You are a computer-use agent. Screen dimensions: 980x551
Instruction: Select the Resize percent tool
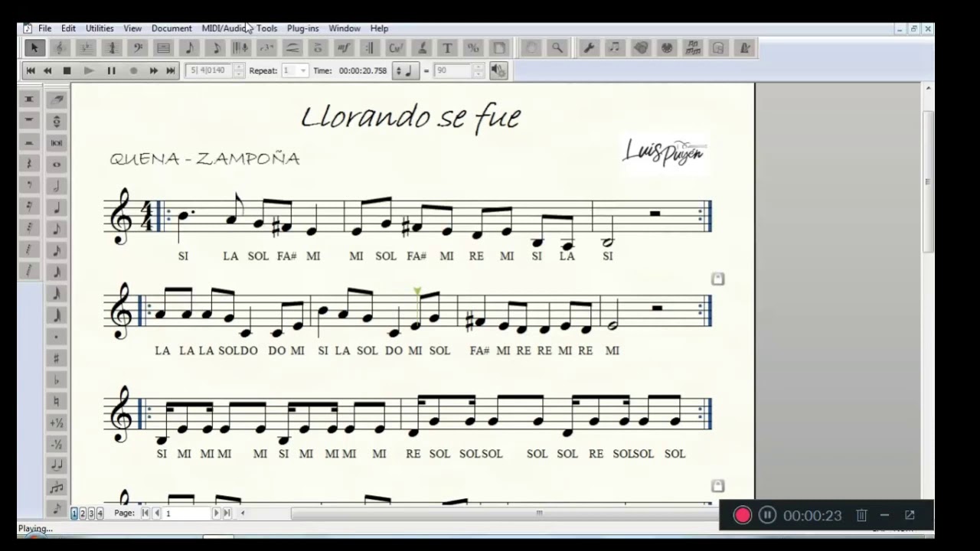click(472, 48)
